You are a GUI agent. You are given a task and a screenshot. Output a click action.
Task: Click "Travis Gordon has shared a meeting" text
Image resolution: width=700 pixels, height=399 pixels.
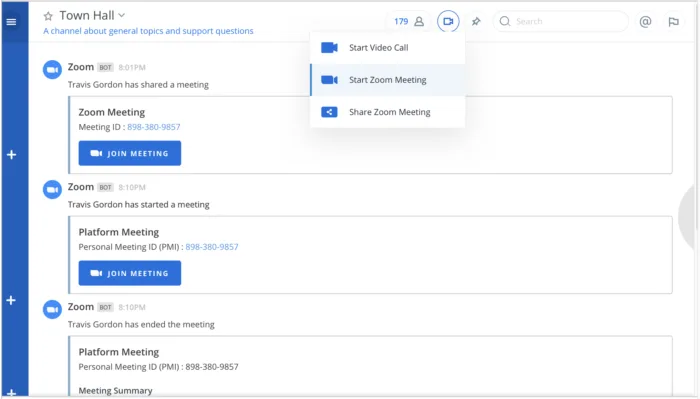pos(138,85)
